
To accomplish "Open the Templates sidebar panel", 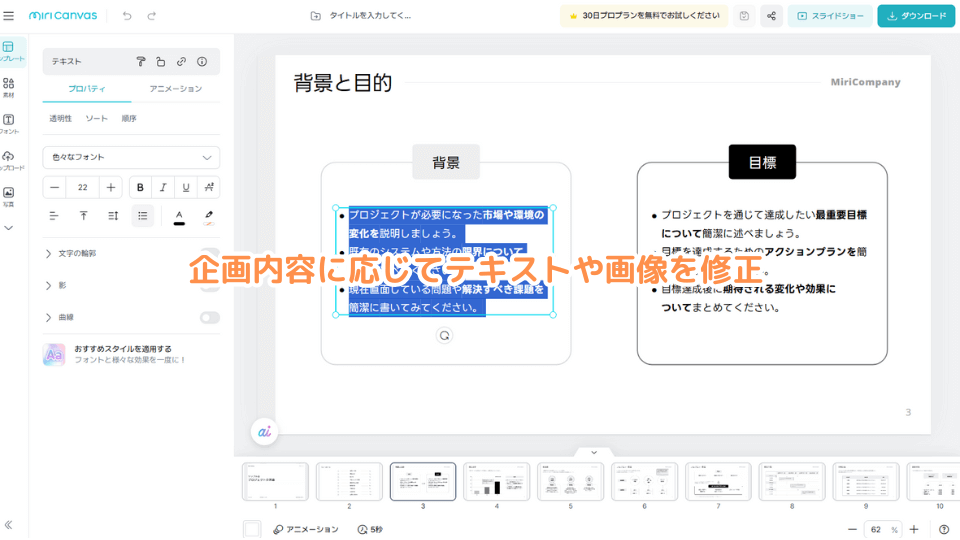I will [x=9, y=51].
